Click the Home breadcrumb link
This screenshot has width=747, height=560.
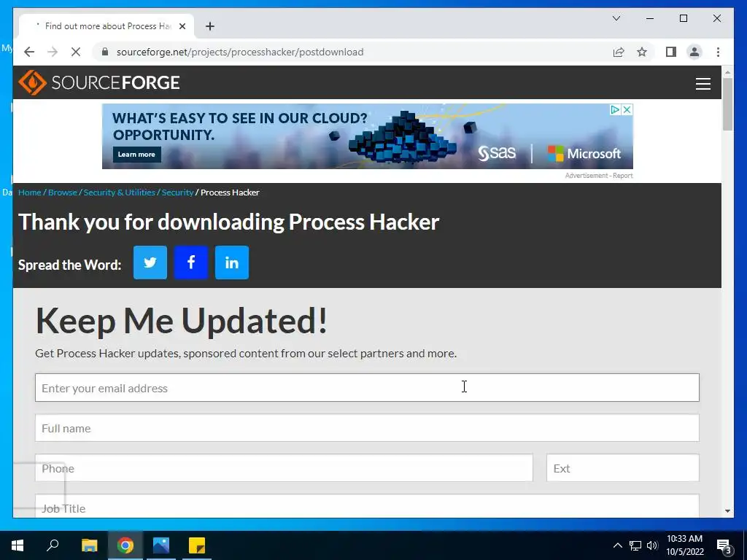click(29, 192)
